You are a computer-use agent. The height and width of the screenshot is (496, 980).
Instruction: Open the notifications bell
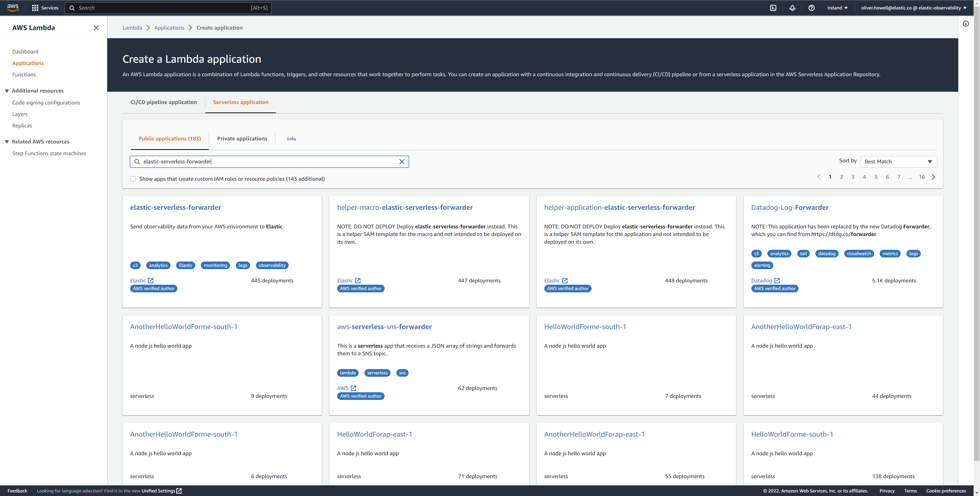pyautogui.click(x=792, y=8)
